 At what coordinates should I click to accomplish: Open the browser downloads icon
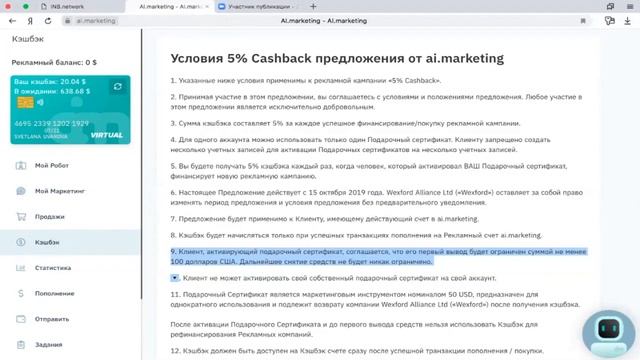tap(627, 21)
